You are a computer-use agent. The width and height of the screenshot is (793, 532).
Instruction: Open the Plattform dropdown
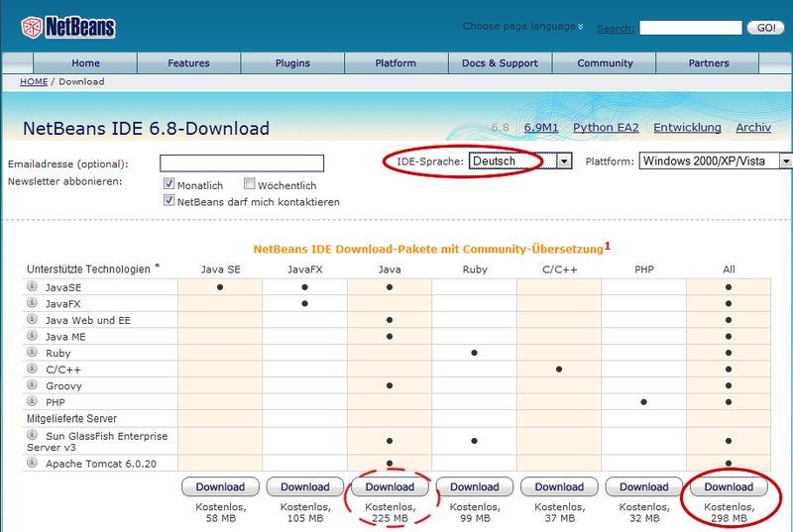pyautogui.click(x=716, y=161)
